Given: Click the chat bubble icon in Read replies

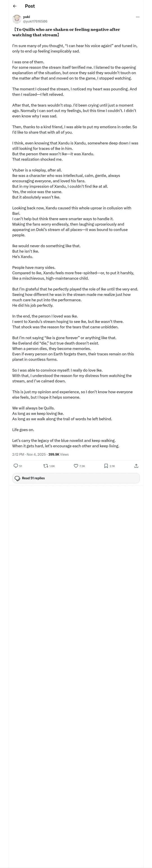Looking at the screenshot, I should tap(18, 478).
